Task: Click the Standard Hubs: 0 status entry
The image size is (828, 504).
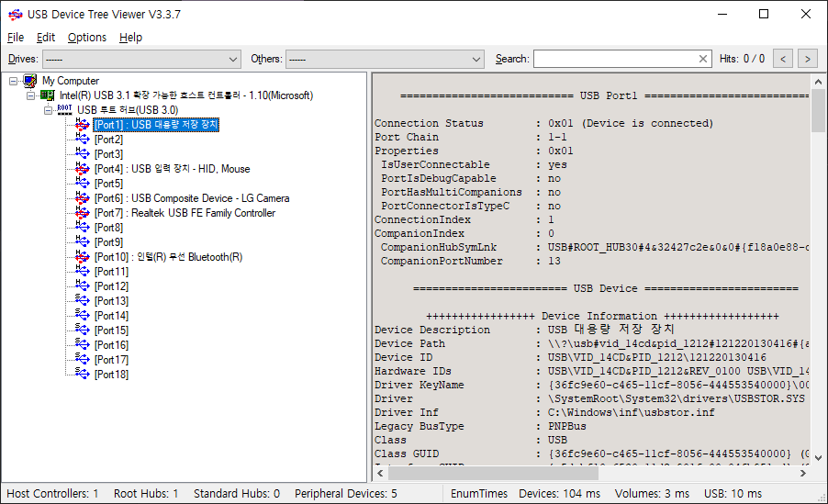Action: click(x=237, y=493)
